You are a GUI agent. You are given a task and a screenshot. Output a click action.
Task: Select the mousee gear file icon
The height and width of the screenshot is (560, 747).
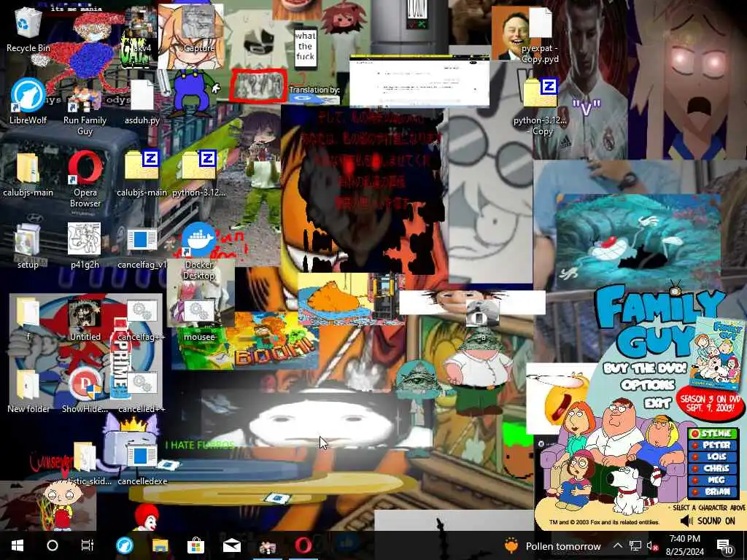198,311
